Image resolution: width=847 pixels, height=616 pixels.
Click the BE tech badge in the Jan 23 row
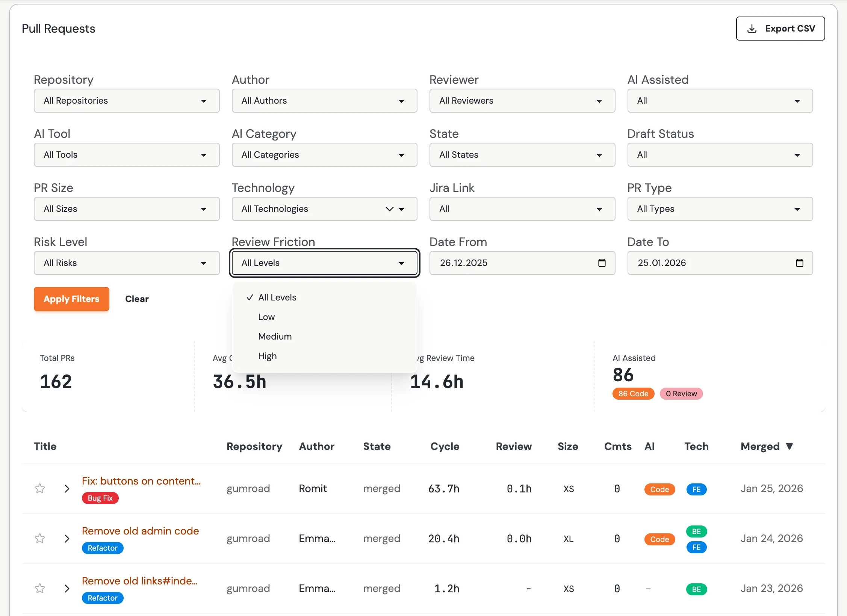pyautogui.click(x=696, y=589)
